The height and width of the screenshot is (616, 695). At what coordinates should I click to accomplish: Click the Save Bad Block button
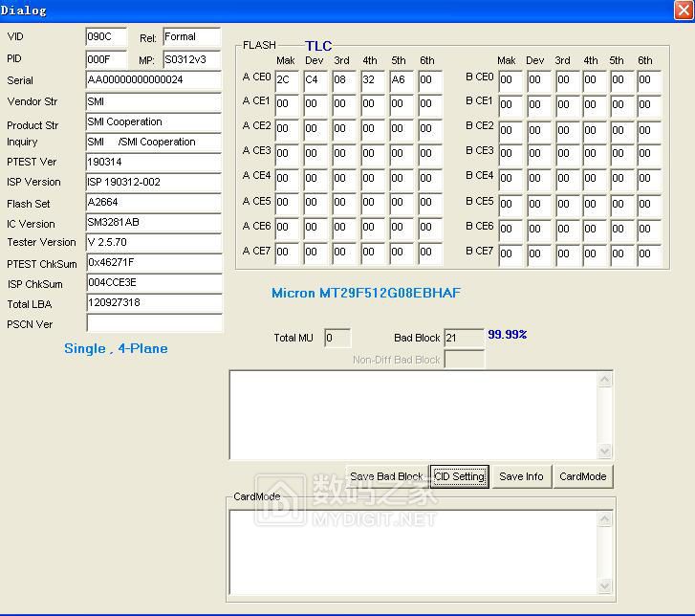click(386, 476)
